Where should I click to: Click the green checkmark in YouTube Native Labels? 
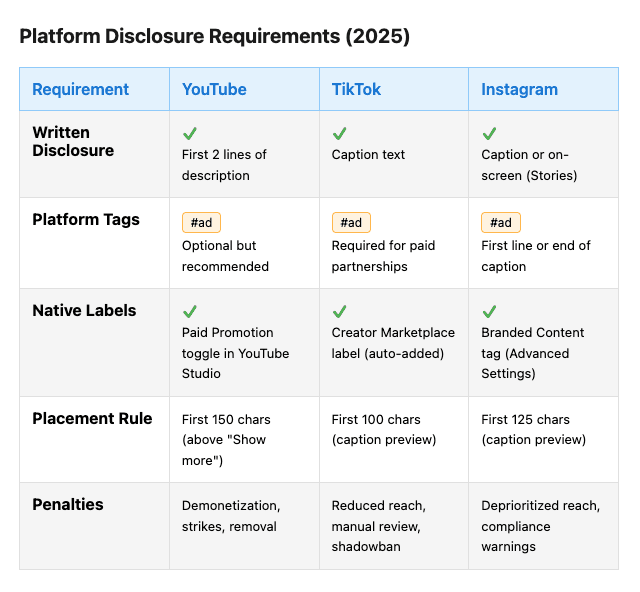click(190, 312)
